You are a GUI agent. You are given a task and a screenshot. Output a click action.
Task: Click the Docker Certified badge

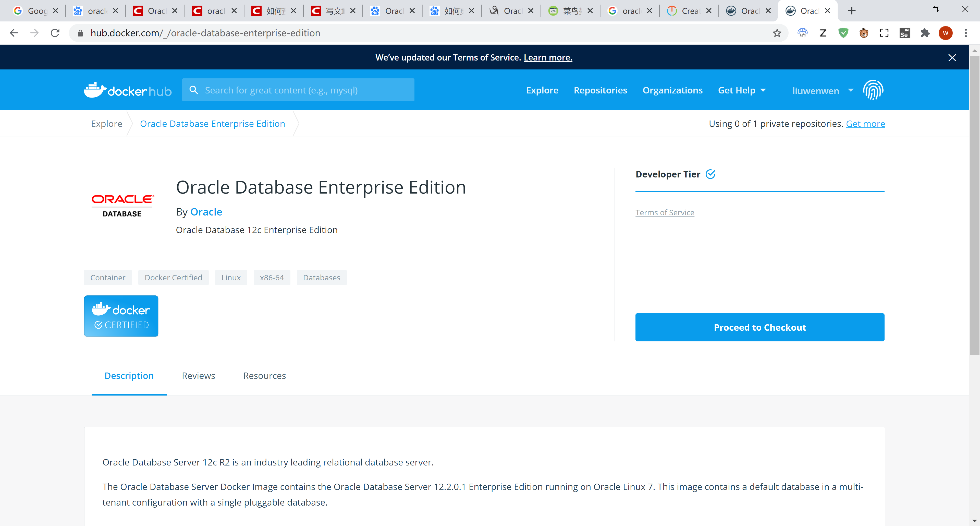click(x=121, y=316)
